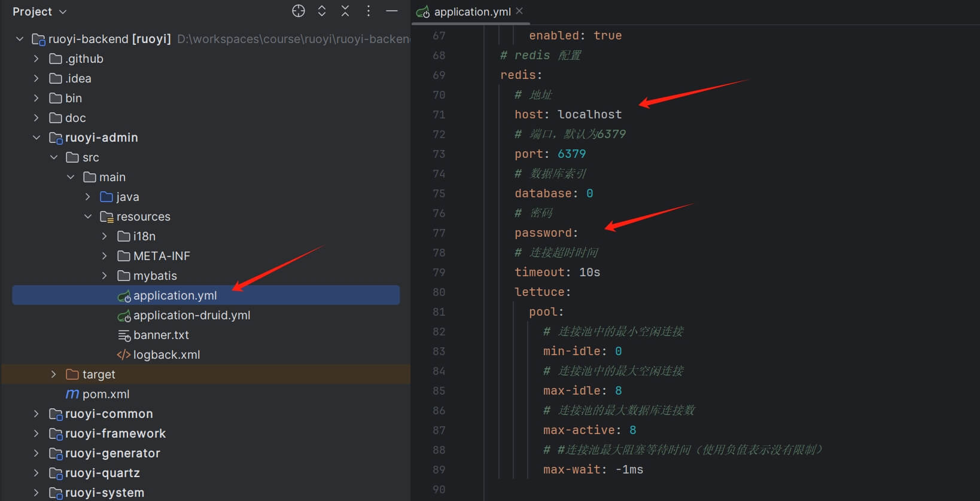Viewport: 980px width, 501px height.
Task: Click line number 69 in the gutter
Action: coord(439,75)
